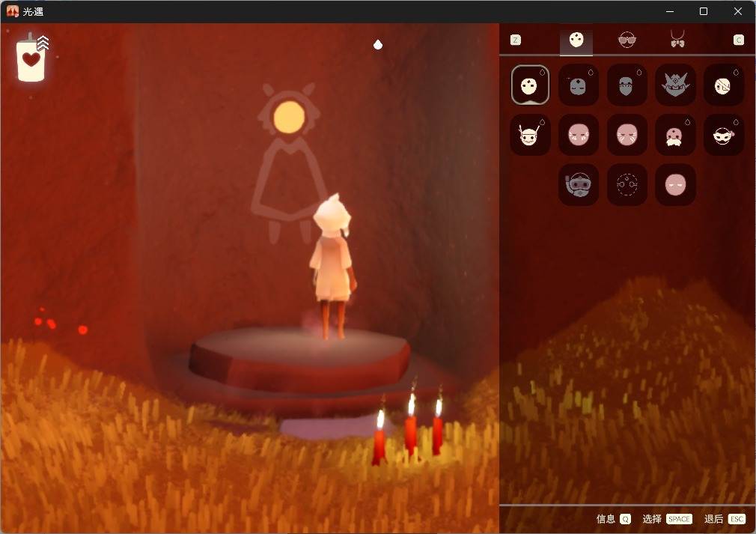Pick the pink mask with cheek blush marks
The width and height of the screenshot is (756, 534).
(x=578, y=135)
